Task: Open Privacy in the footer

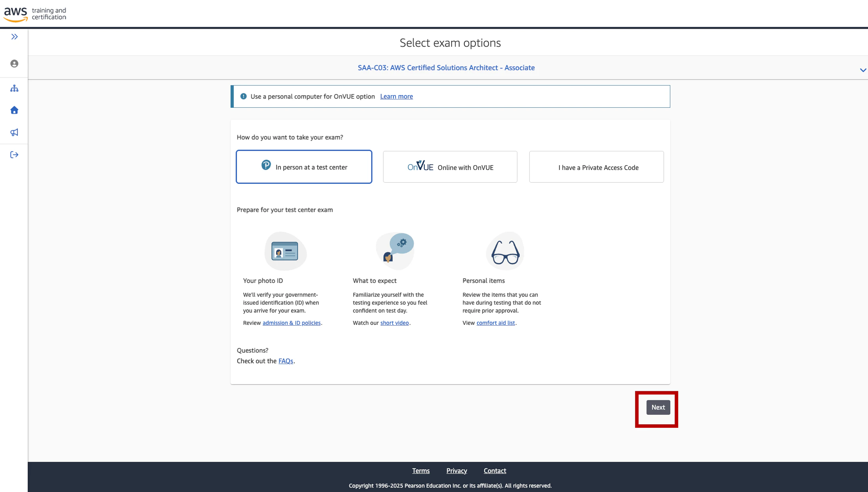Action: pos(456,471)
